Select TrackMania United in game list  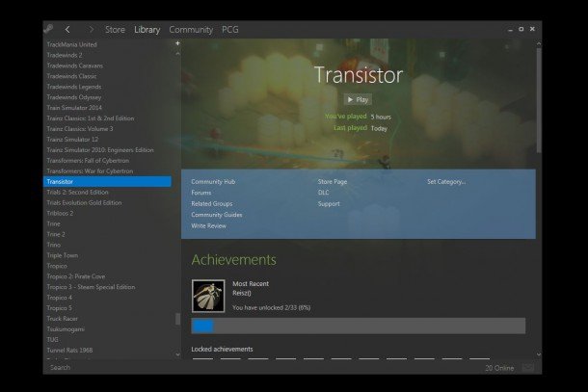tap(71, 44)
